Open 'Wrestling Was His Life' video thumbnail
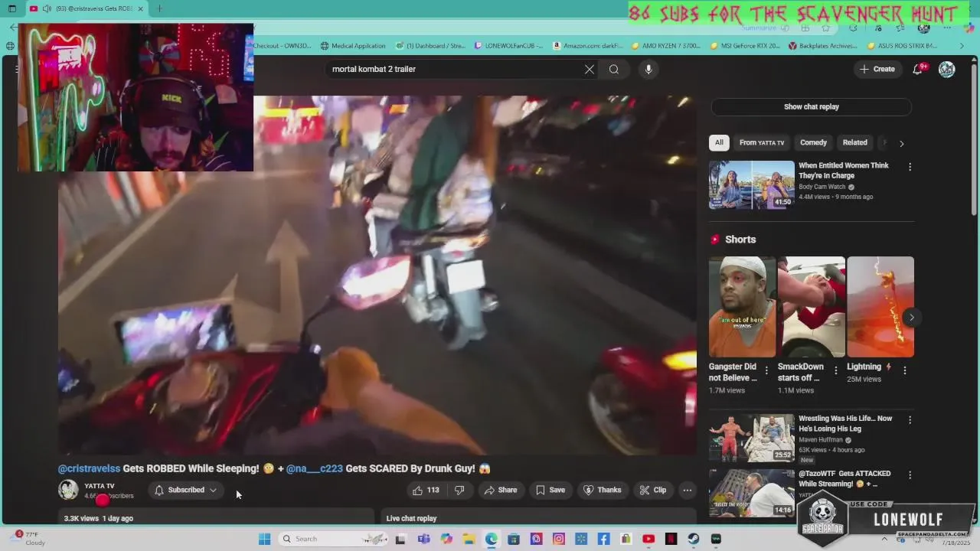This screenshot has width=980, height=551. click(751, 438)
